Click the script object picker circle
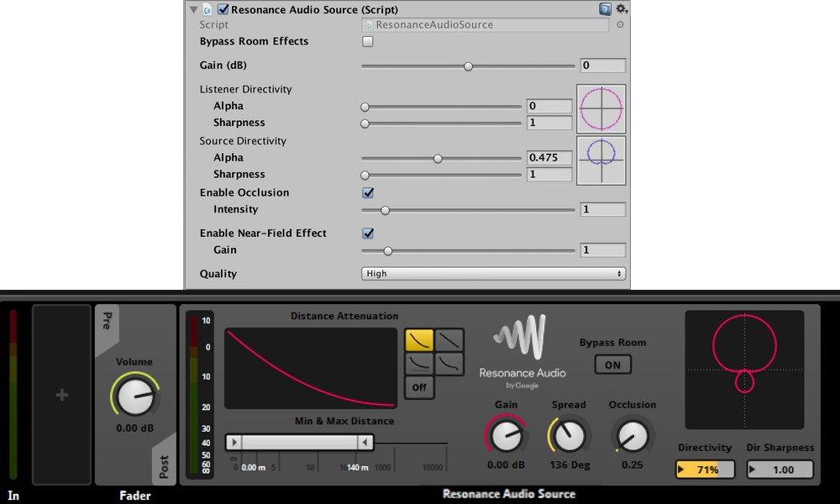 point(620,25)
